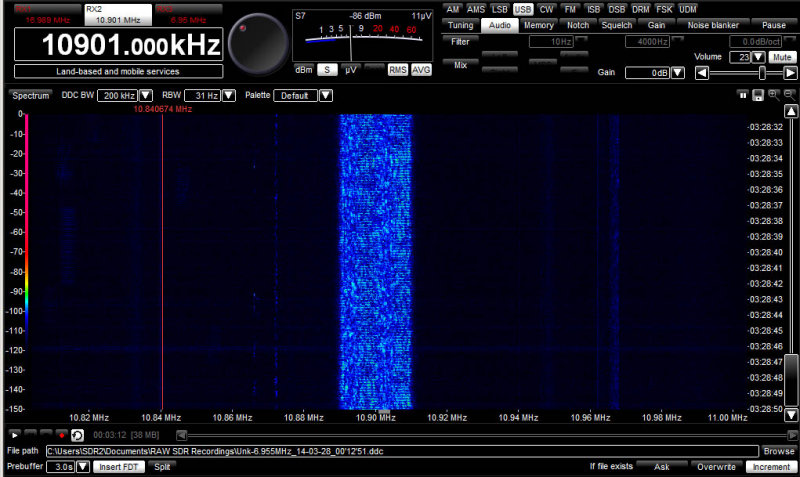Click the File path input field
Viewport: 800px width, 477px height.
(402, 451)
